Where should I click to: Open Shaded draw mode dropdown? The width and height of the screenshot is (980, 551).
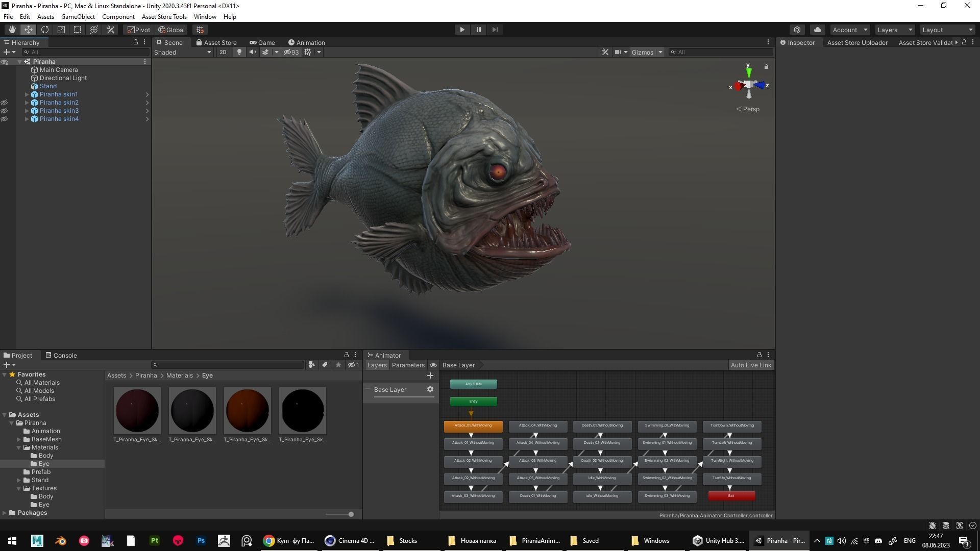point(183,52)
